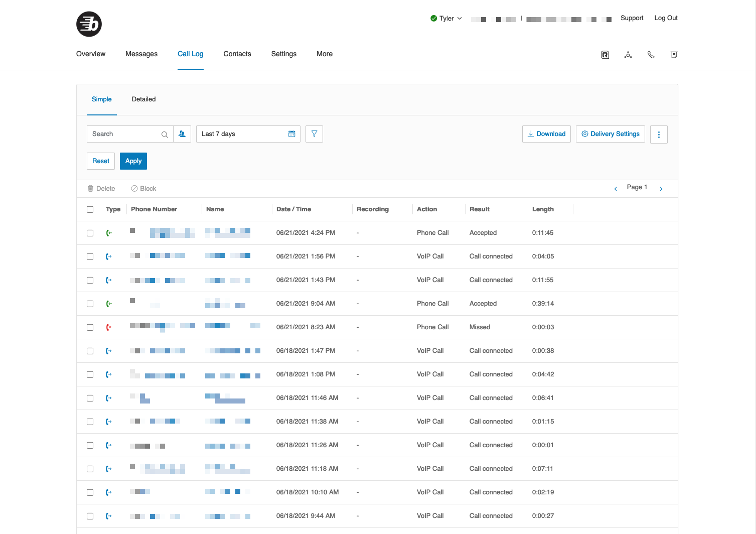Click the Download button
Image resolution: width=756 pixels, height=534 pixels.
tap(546, 134)
